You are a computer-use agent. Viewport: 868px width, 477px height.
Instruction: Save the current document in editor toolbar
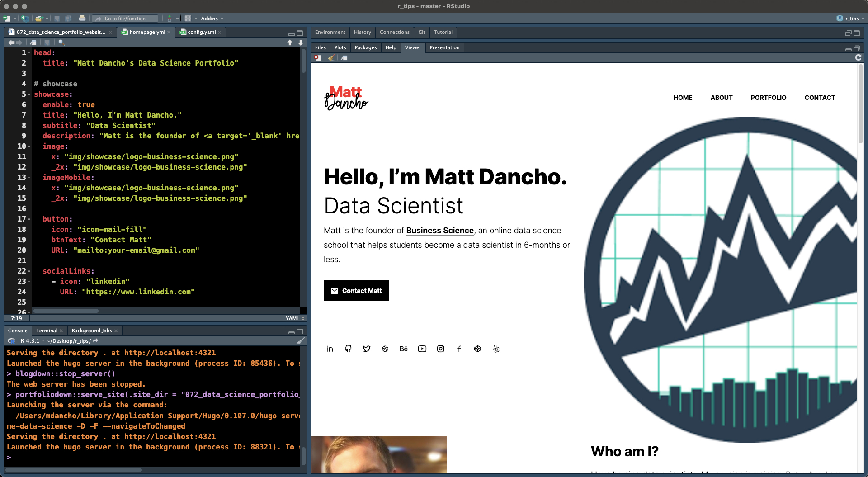[47, 43]
